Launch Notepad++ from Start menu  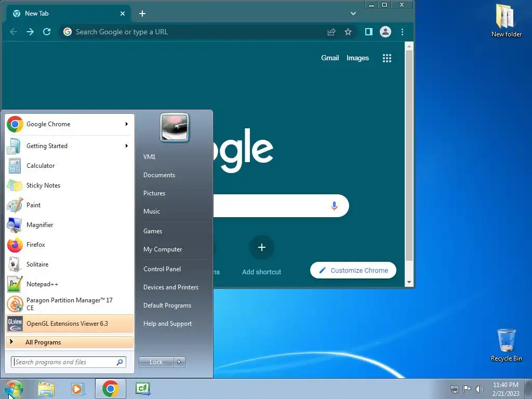(70, 284)
